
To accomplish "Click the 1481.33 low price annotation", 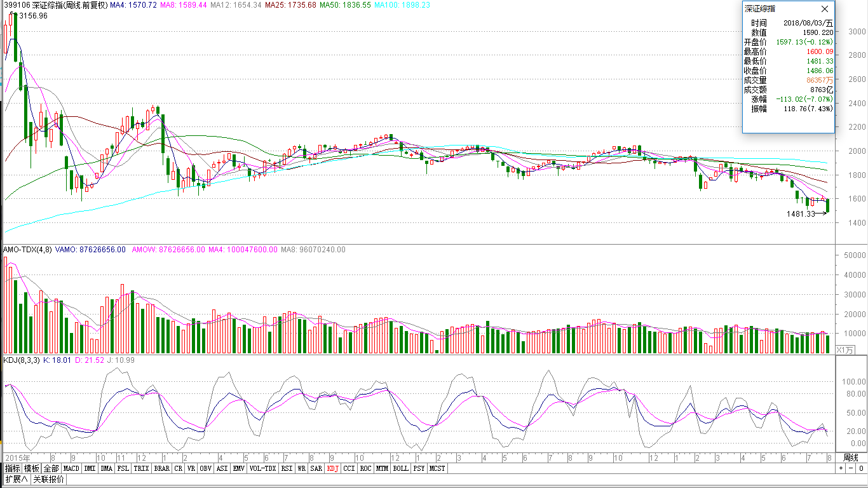I will coord(801,214).
